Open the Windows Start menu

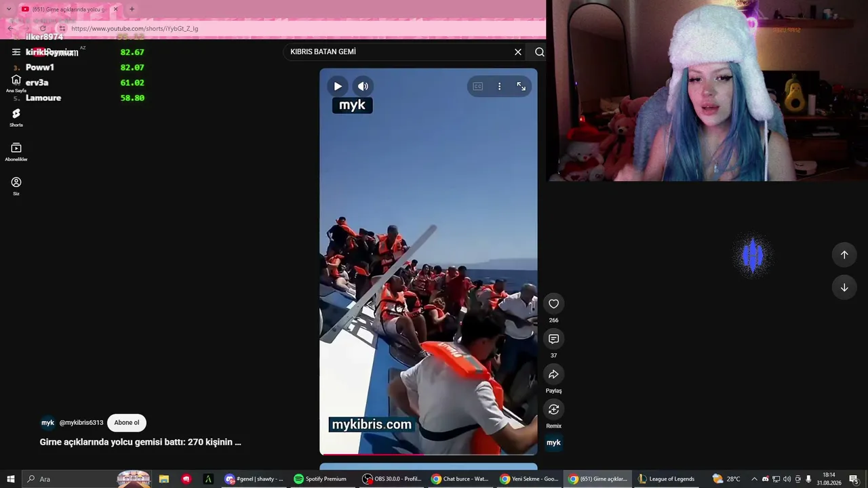pos(10,479)
